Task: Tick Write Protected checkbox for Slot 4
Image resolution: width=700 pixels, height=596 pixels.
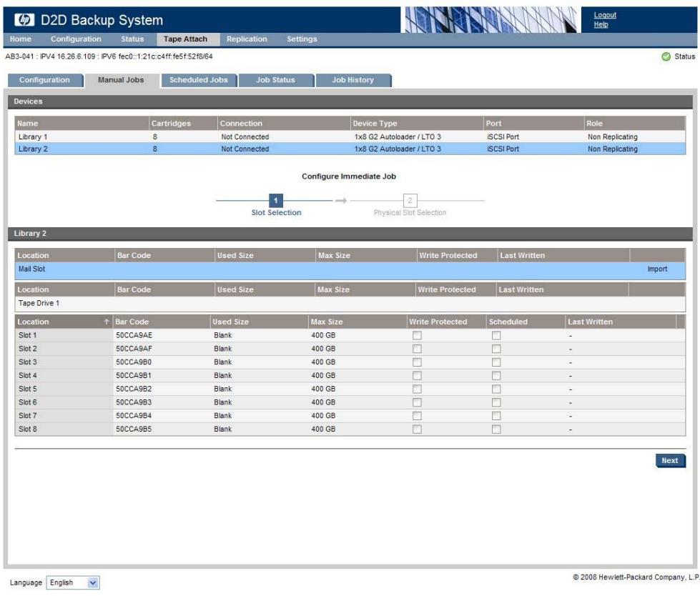Action: [x=417, y=376]
